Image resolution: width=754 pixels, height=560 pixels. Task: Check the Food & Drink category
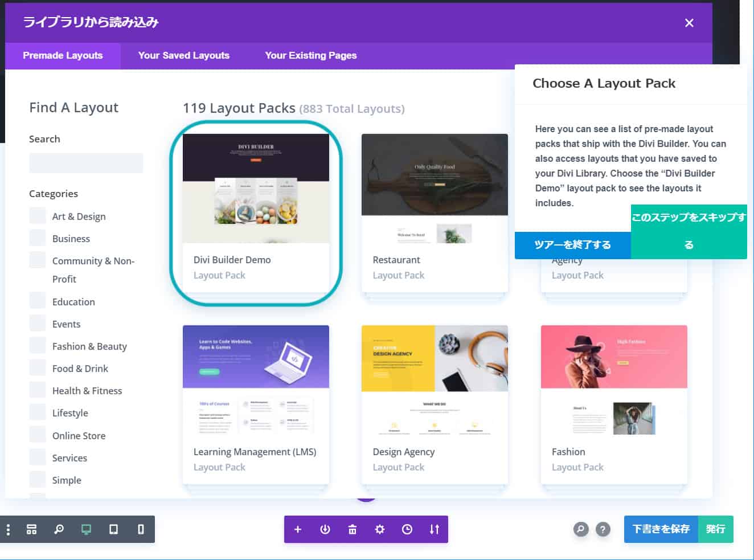click(x=38, y=367)
